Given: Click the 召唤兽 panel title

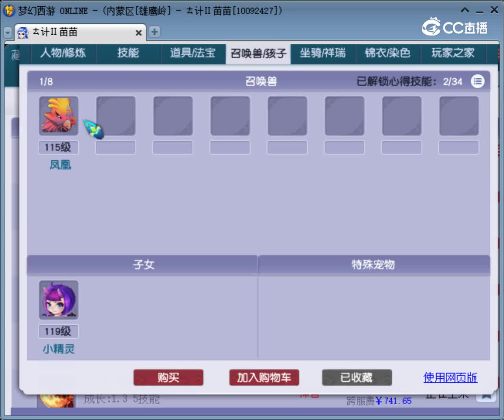Looking at the screenshot, I should pyautogui.click(x=261, y=82).
